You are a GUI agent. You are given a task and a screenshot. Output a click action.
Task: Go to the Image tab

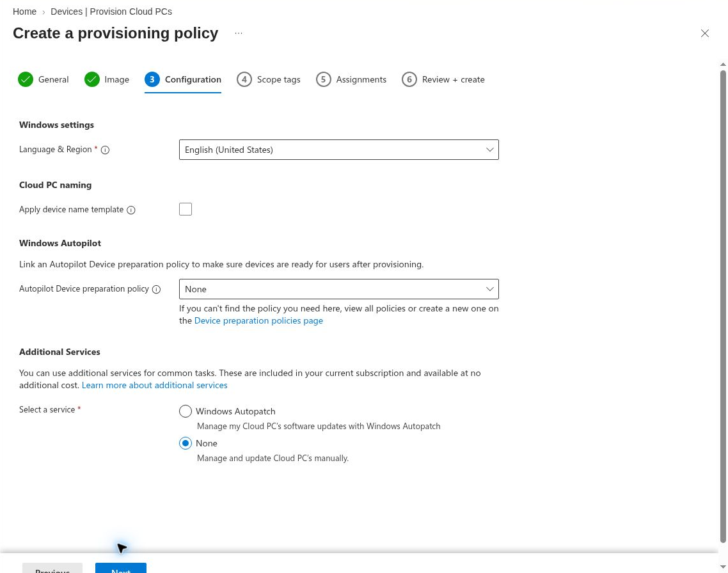click(x=116, y=79)
